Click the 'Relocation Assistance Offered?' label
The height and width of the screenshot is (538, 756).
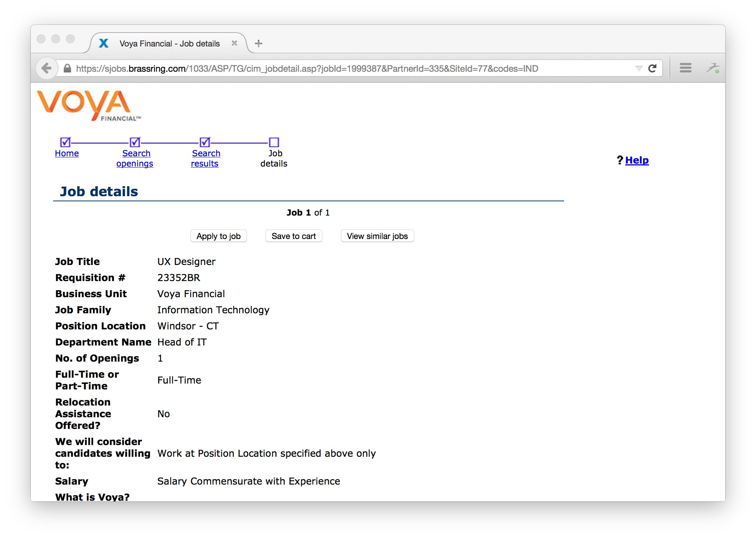click(83, 414)
